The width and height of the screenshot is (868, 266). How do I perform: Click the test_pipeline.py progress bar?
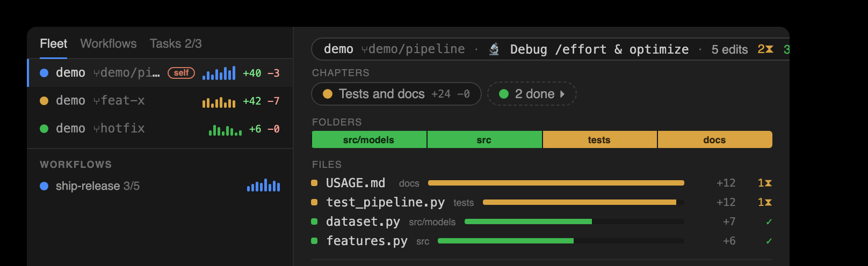[x=583, y=202]
